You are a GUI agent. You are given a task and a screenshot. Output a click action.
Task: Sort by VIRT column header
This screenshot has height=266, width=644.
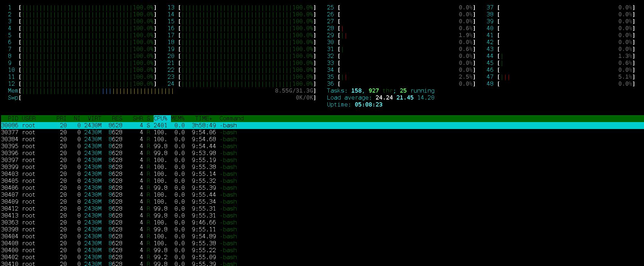point(94,118)
